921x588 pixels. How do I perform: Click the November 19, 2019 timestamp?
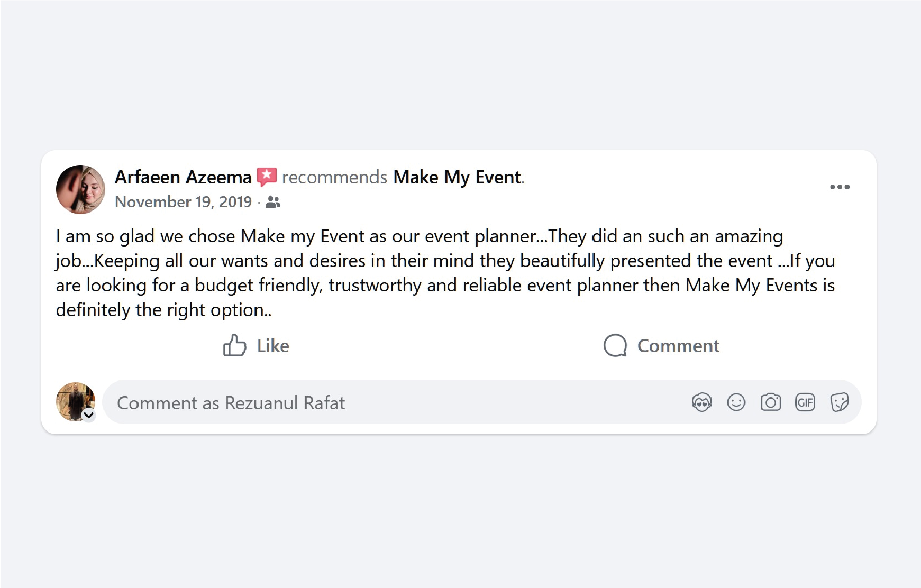coord(183,202)
